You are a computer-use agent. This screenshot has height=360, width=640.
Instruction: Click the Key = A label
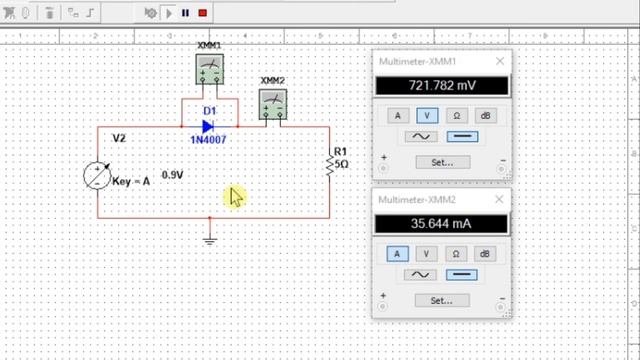click(131, 181)
